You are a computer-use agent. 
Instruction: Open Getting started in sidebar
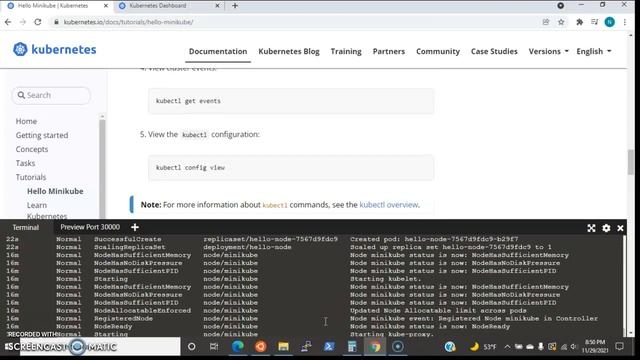click(x=42, y=135)
